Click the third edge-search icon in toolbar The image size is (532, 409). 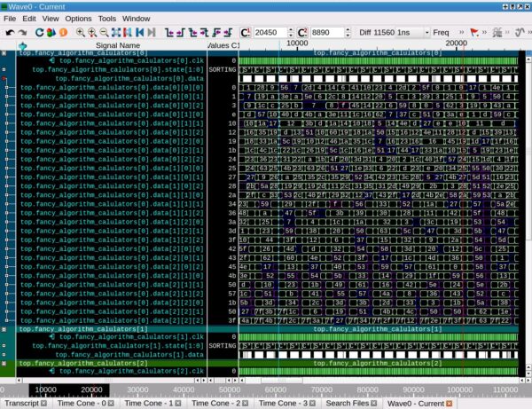[x=192, y=33]
